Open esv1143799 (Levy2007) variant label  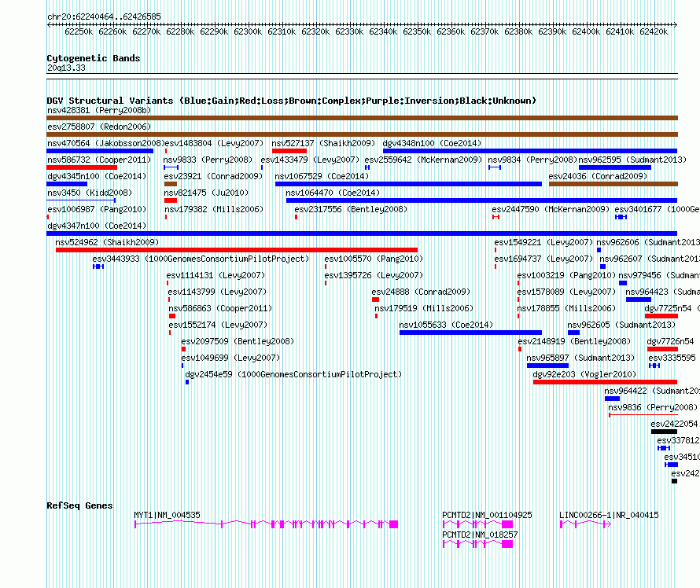point(217,292)
